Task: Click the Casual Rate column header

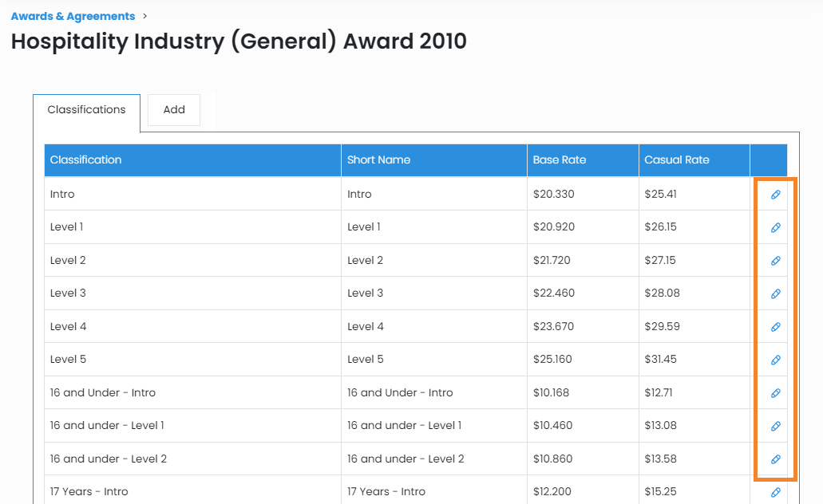Action: [676, 159]
